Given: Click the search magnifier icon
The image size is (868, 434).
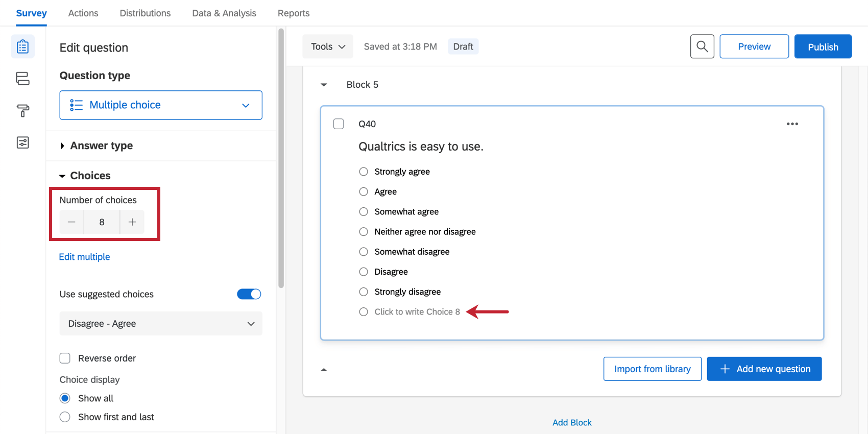Looking at the screenshot, I should [x=702, y=46].
